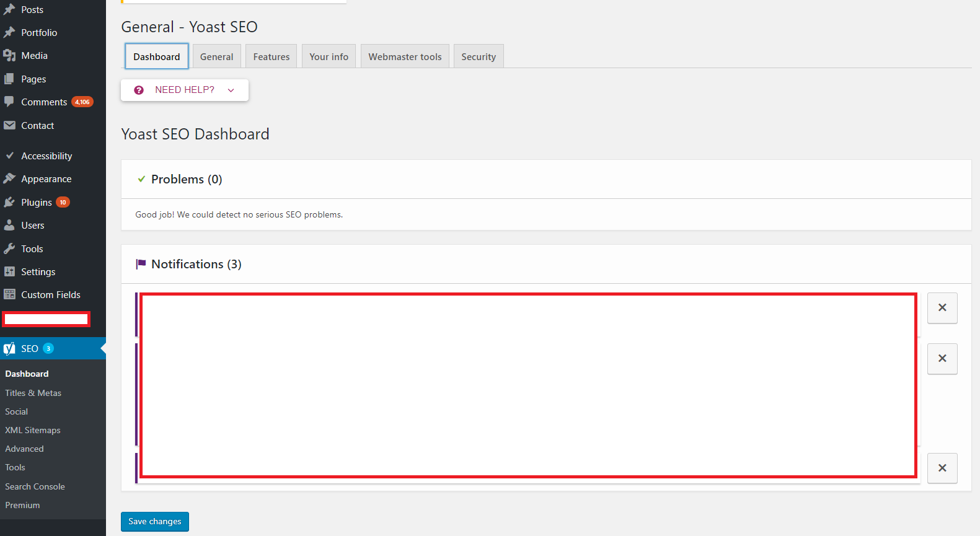Click the Comments speech bubble icon
Image resolution: width=980 pixels, height=536 pixels.
click(9, 102)
